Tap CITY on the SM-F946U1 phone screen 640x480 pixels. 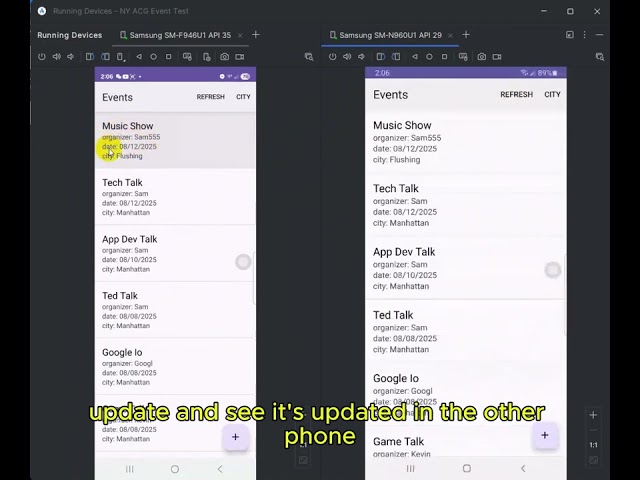pyautogui.click(x=243, y=97)
